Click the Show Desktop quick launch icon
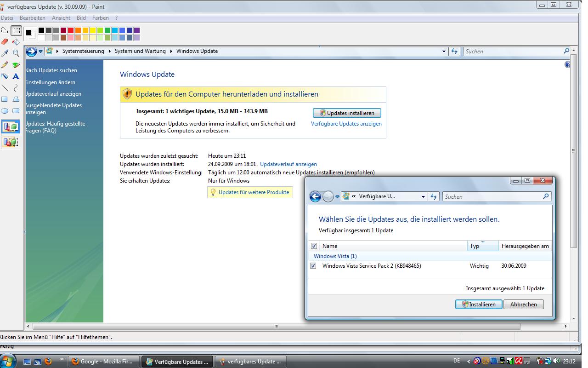The height and width of the screenshot is (368, 588). pos(28,362)
